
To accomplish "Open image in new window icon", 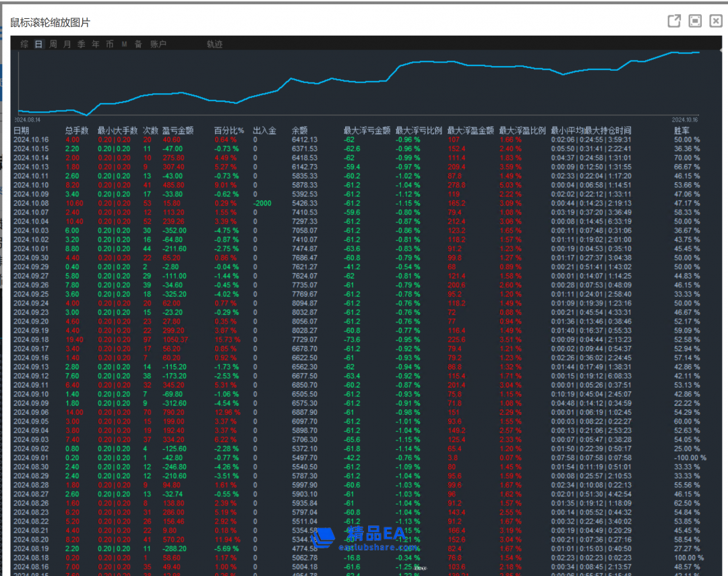I will (x=673, y=22).
